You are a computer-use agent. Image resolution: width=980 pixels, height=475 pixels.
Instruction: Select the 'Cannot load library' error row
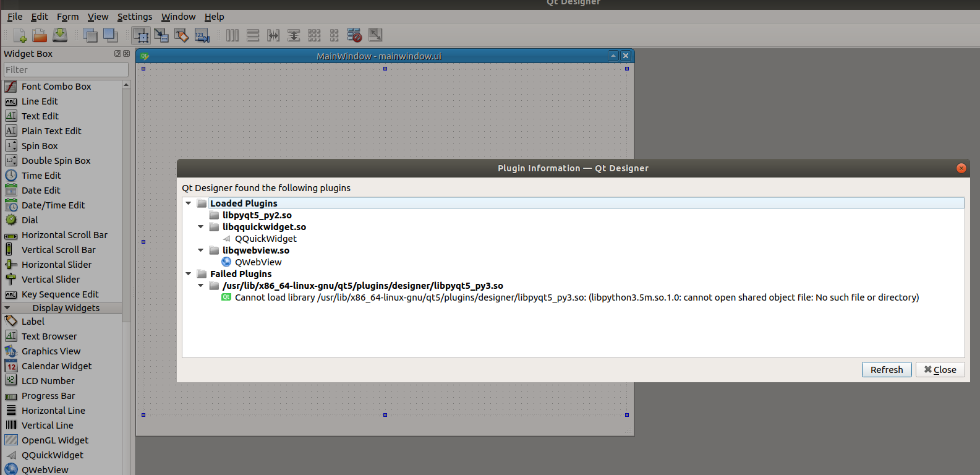click(577, 297)
